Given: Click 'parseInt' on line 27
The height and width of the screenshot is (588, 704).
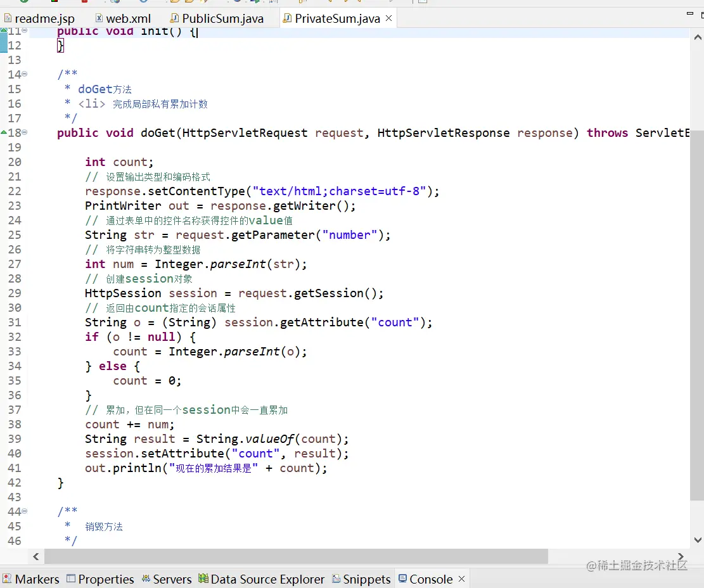Looking at the screenshot, I should pyautogui.click(x=238, y=264).
